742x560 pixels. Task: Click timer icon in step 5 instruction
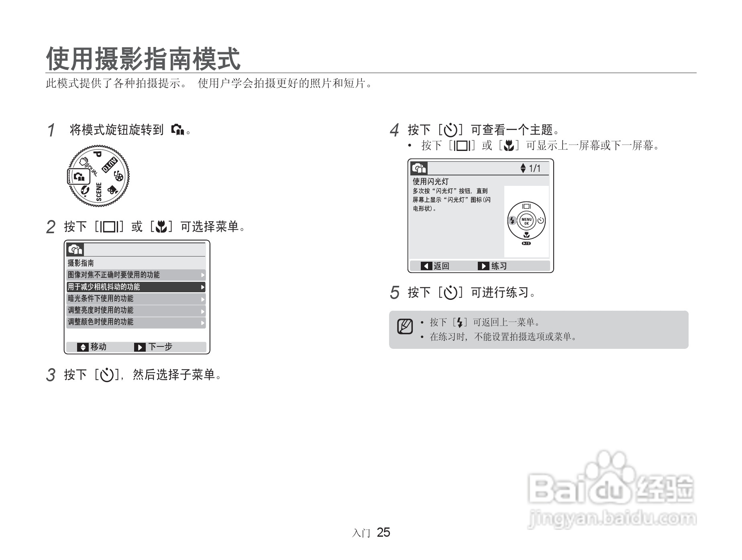(x=451, y=293)
